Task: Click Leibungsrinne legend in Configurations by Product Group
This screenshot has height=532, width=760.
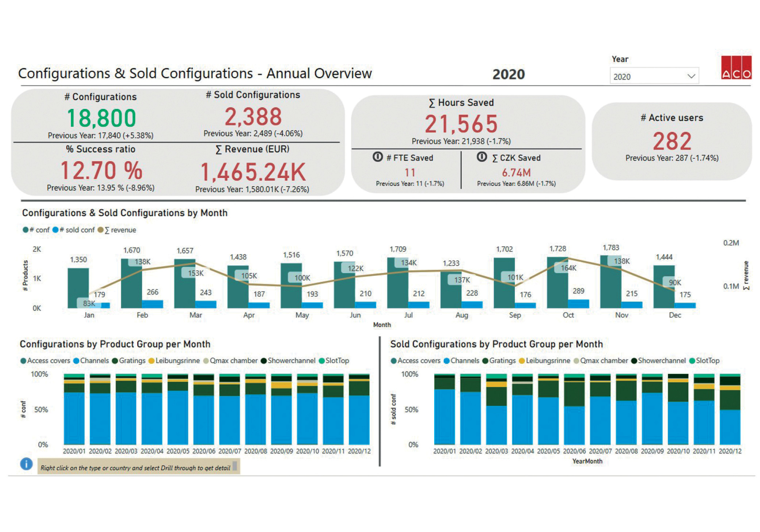Action: pos(174,361)
